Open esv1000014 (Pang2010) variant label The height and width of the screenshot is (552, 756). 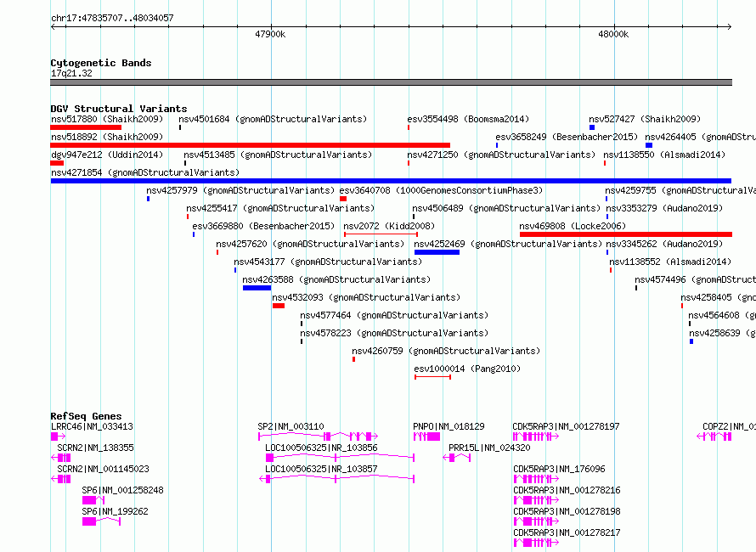pyautogui.click(x=467, y=369)
